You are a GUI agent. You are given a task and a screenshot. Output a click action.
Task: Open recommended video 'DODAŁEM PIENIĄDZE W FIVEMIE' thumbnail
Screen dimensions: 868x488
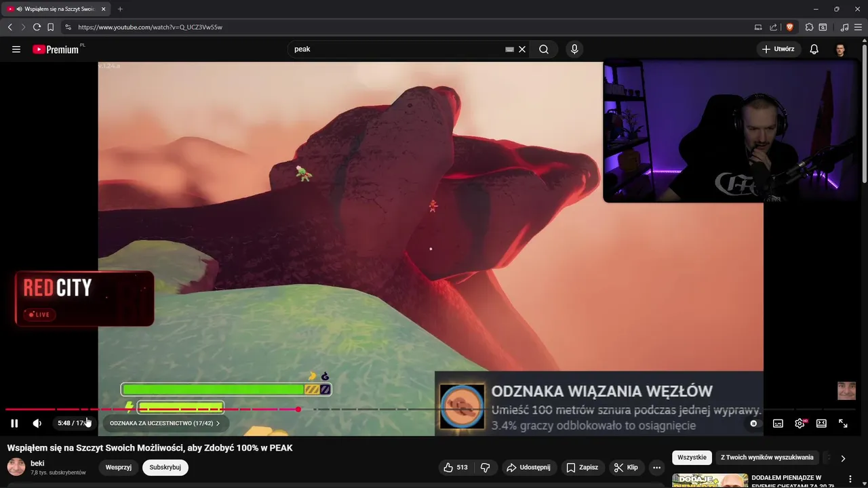point(710,481)
